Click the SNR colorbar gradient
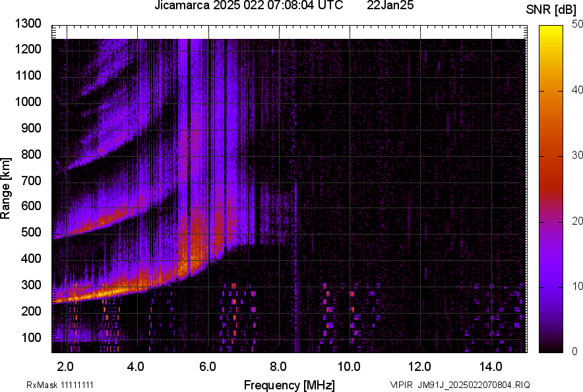Screen dimensions: 583x392 point(551,189)
